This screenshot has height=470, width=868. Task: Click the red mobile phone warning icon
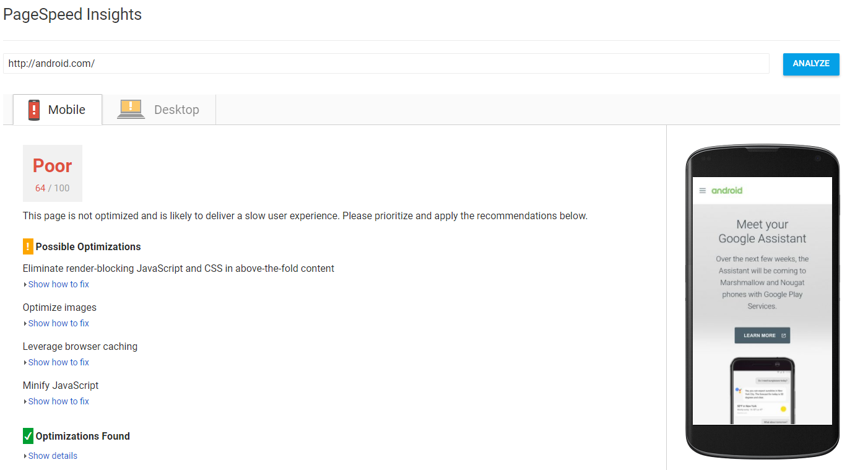coord(34,110)
